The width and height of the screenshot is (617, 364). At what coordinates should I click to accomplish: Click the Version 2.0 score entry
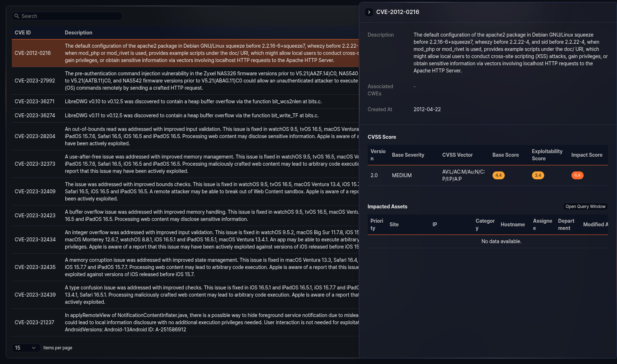tap(374, 175)
